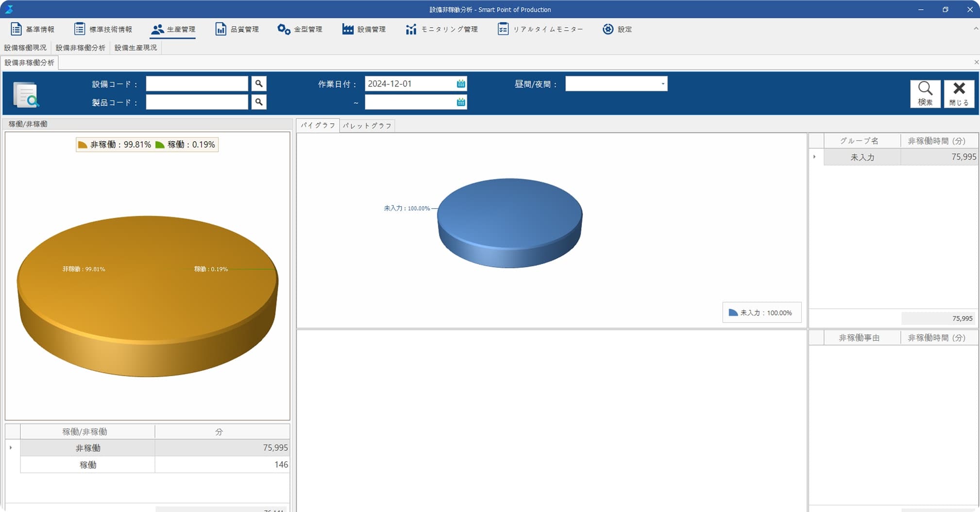The width and height of the screenshot is (980, 512).
Task: Open the 基準情報 ribbon menu
Action: [x=33, y=29]
